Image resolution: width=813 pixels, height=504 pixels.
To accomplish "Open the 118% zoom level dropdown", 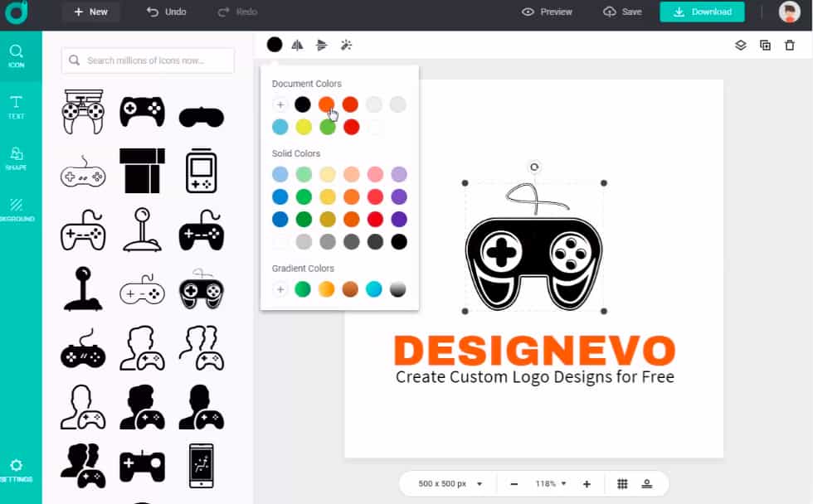I will tap(551, 484).
